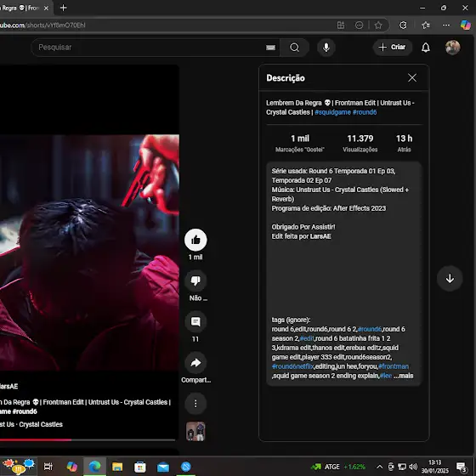
Task: Go to the next Short with the down arrow
Action: pyautogui.click(x=450, y=279)
